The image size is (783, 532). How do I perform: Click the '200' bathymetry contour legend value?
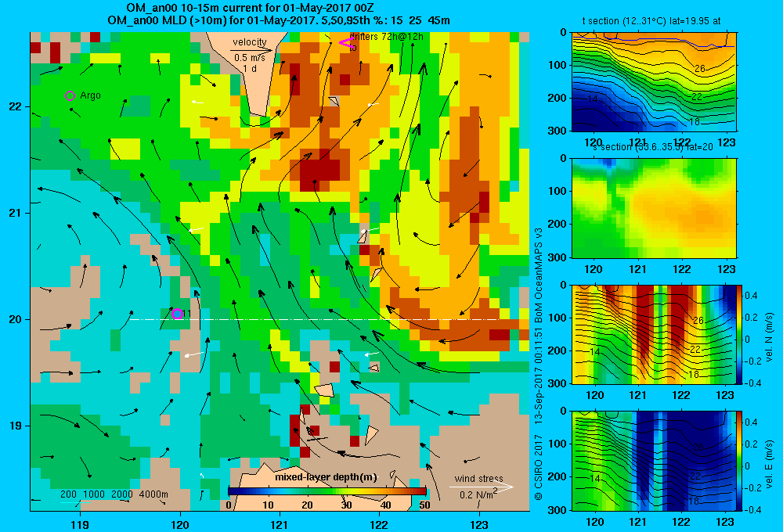click(x=68, y=494)
